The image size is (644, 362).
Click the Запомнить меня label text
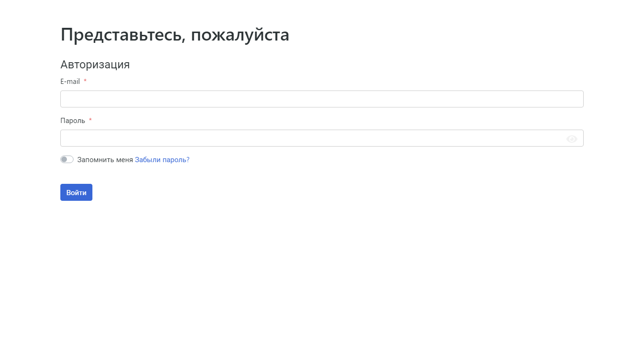pos(105,160)
